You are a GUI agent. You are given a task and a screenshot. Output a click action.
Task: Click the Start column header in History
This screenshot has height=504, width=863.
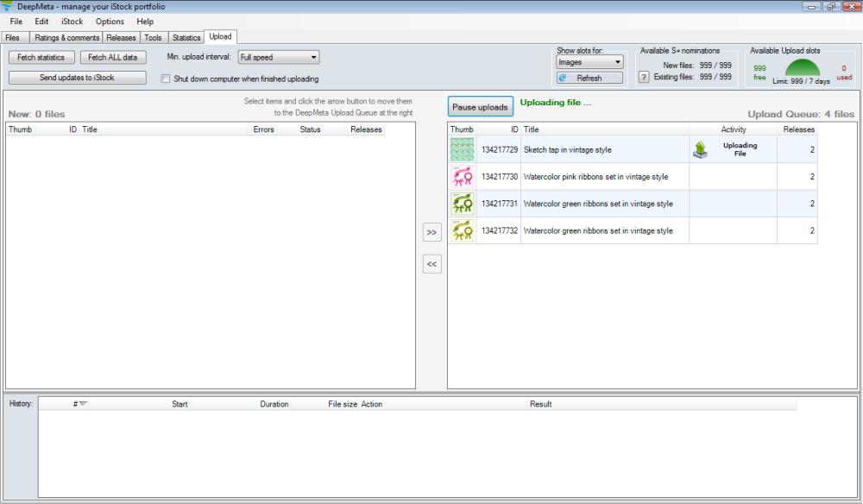[x=180, y=404]
